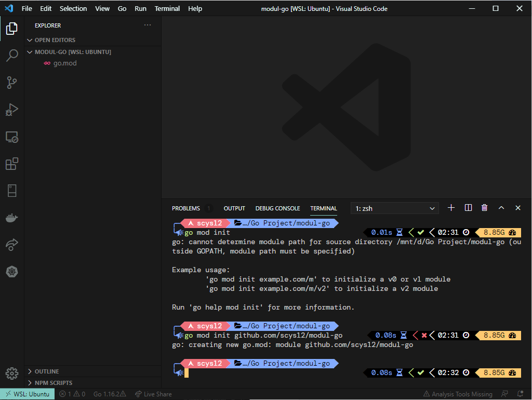Kill the terminal with trash icon
This screenshot has height=400, width=532.
point(485,208)
